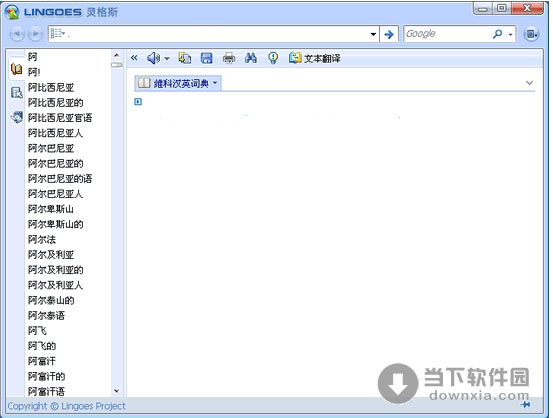Click the forward navigation arrow
The image size is (553, 418).
(35, 34)
